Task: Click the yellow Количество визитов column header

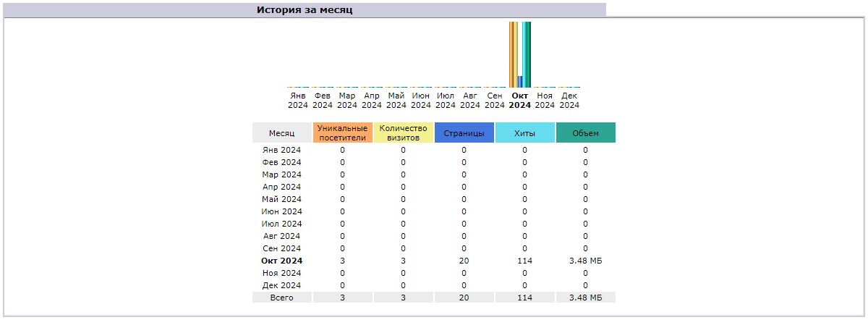Action: (x=403, y=132)
